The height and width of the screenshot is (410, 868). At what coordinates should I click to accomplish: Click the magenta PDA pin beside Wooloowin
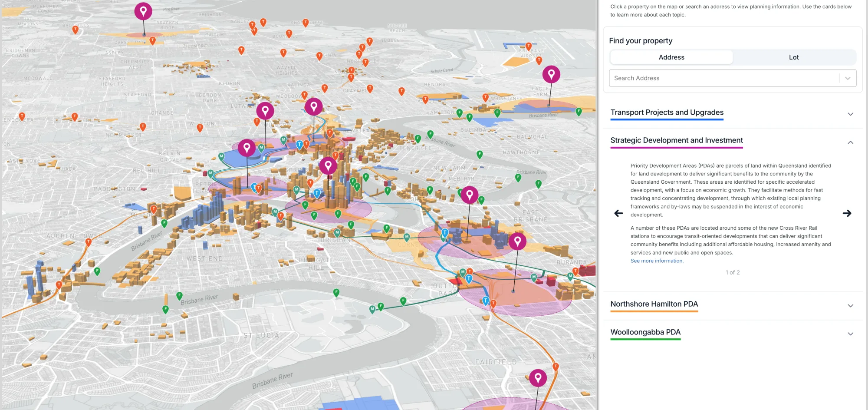click(x=314, y=106)
